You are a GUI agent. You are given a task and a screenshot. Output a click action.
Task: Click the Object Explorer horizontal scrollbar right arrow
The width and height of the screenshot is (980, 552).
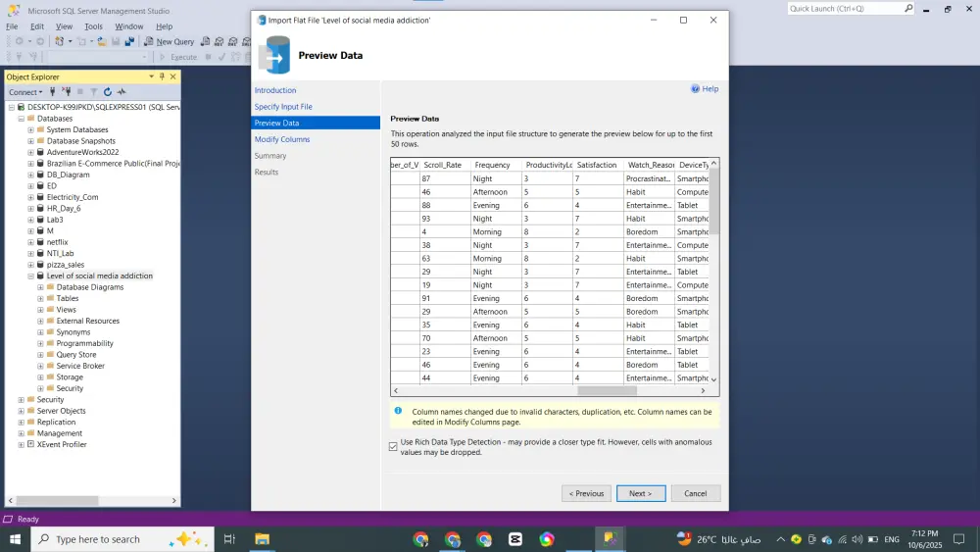173,500
